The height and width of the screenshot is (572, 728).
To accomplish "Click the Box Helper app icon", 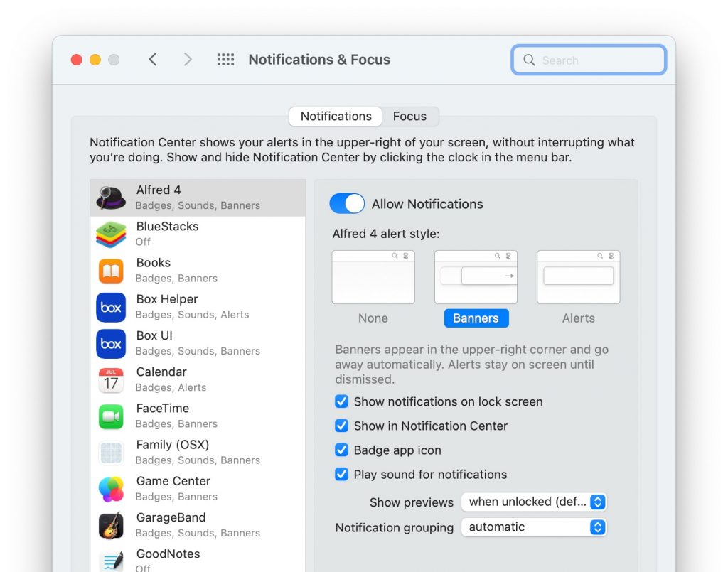I will click(x=111, y=307).
